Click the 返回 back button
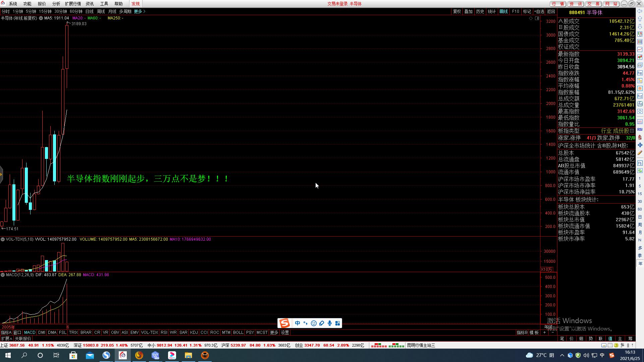 click(551, 11)
